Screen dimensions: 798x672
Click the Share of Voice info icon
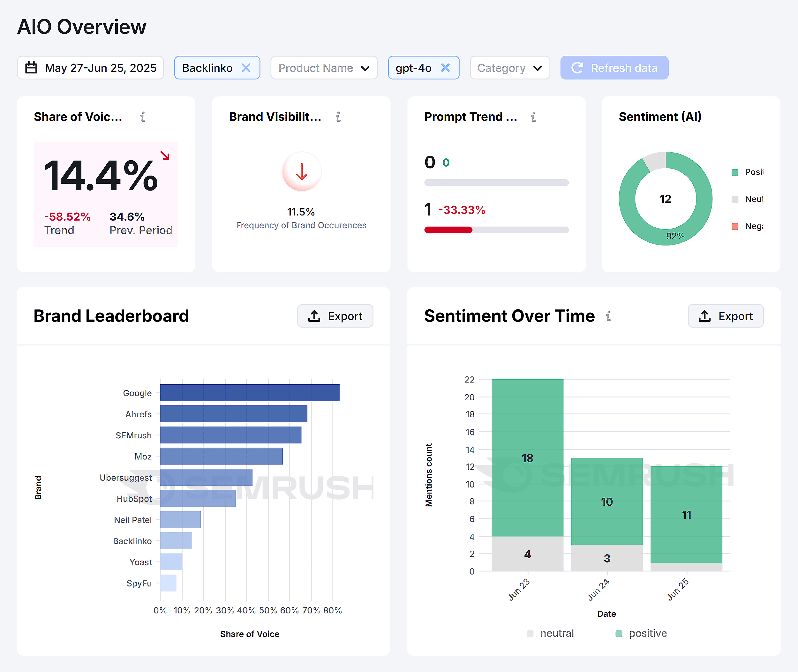tap(143, 117)
